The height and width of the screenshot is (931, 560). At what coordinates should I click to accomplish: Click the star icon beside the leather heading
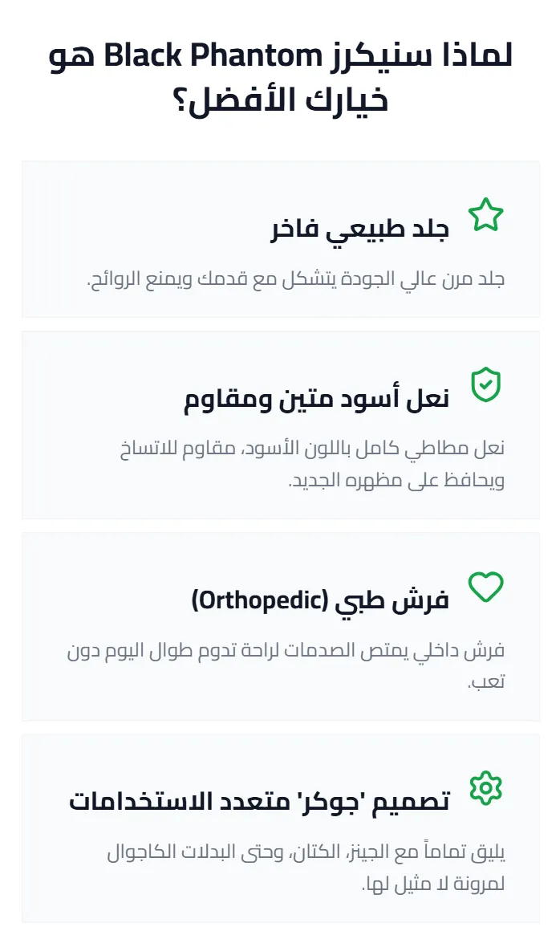pyautogui.click(x=485, y=216)
